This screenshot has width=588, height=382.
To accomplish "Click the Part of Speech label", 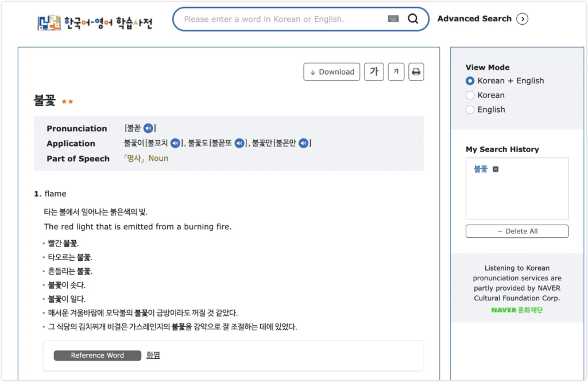I will click(x=78, y=159).
